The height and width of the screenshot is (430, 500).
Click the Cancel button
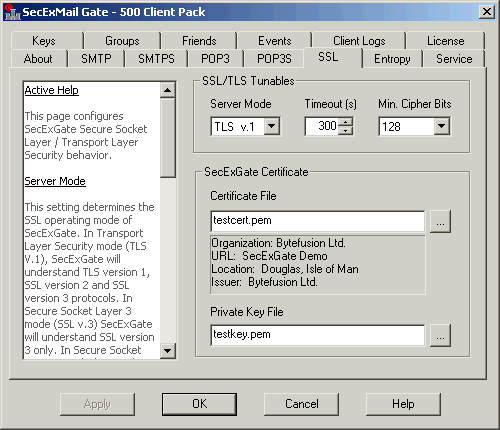click(301, 404)
